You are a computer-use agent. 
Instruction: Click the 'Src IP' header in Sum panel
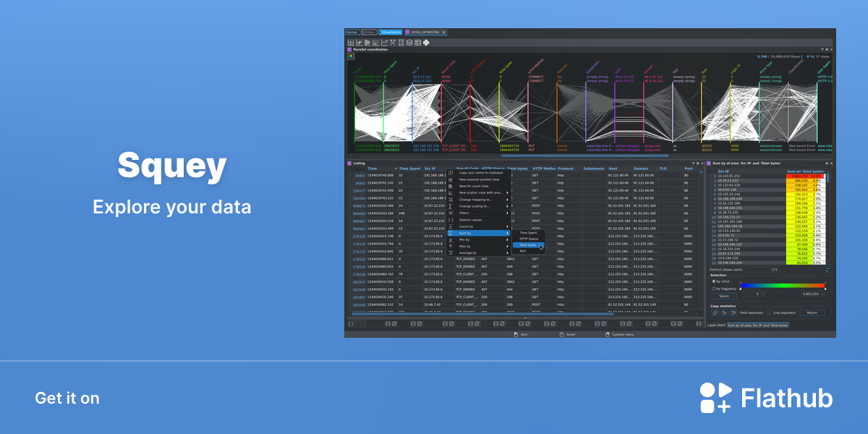pyautogui.click(x=723, y=171)
